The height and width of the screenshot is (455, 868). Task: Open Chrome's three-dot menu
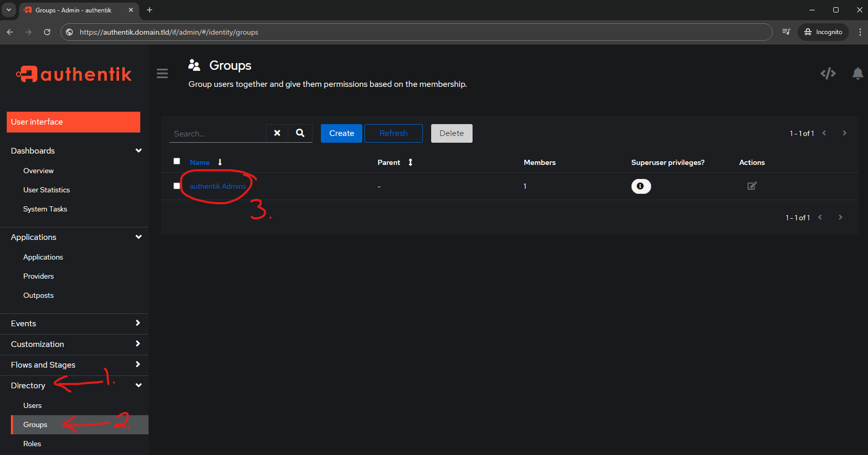point(860,32)
